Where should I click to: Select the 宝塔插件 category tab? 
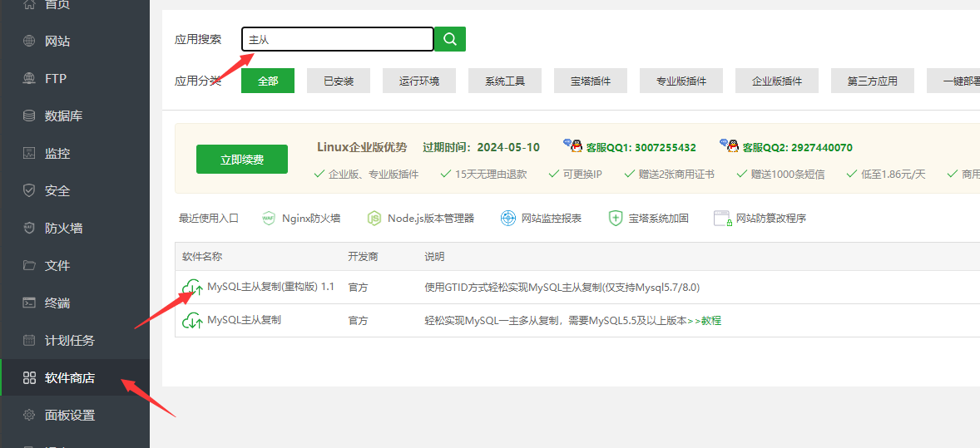click(x=591, y=81)
